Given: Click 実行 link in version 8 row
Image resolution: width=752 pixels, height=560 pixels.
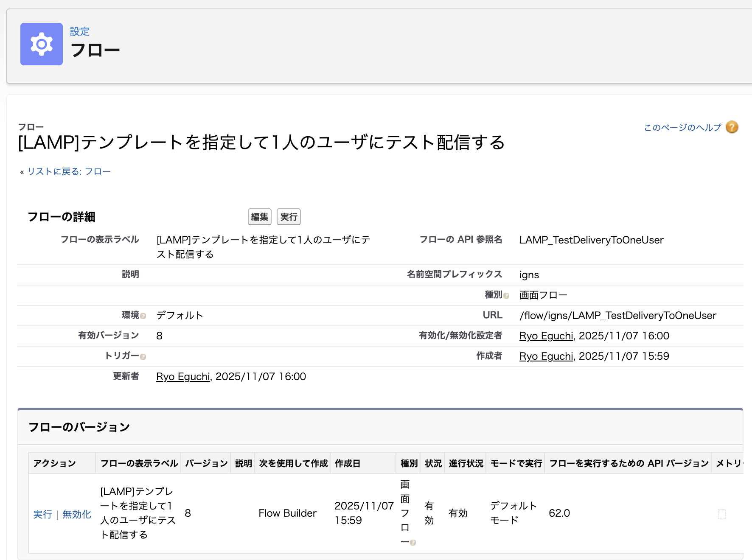Looking at the screenshot, I should point(42,514).
